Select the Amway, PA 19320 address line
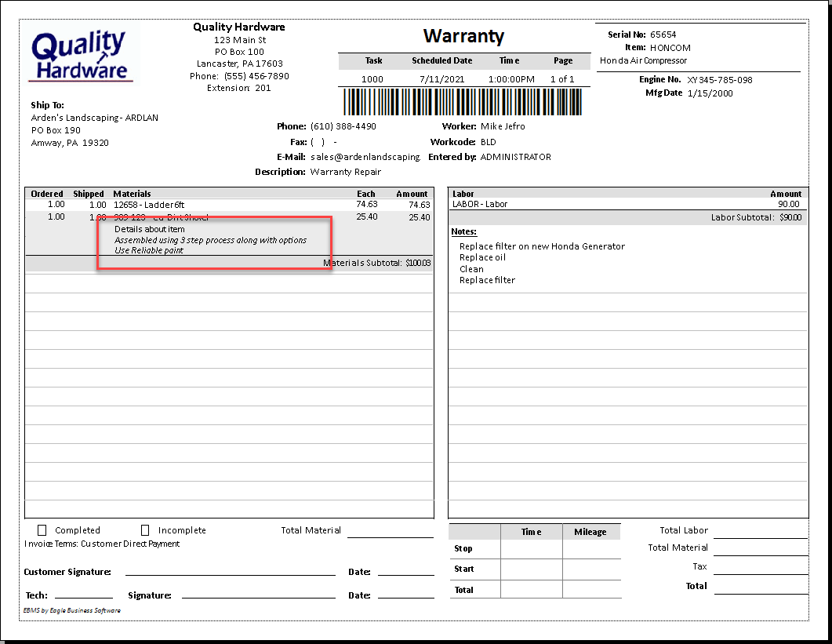 coord(70,143)
